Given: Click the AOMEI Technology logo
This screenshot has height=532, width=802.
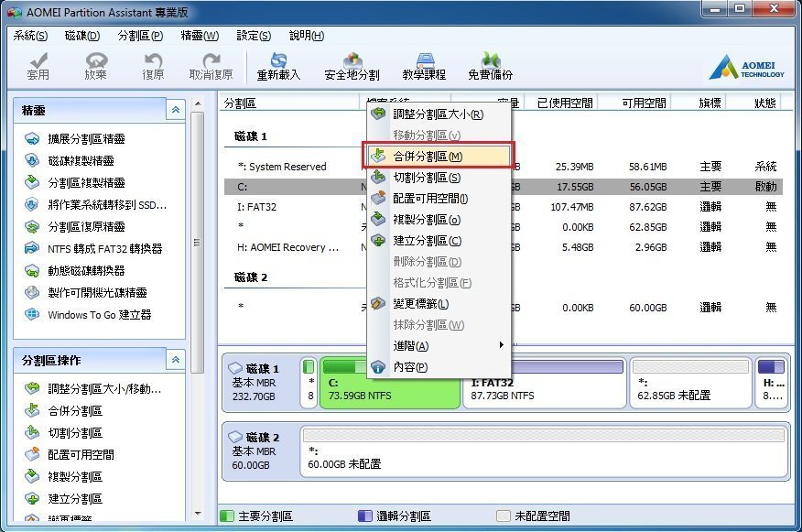Looking at the screenshot, I should point(746,68).
